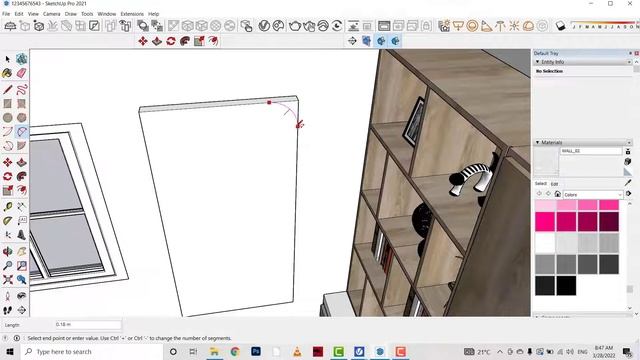Image resolution: width=640 pixels, height=360 pixels.
Task: Open the Extensions menu
Action: (132, 14)
